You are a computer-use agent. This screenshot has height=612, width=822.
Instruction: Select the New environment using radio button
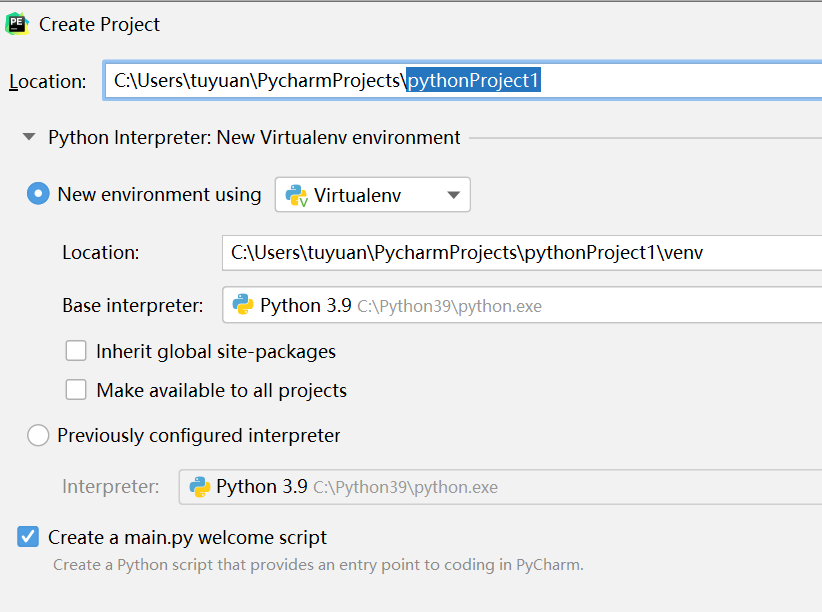coord(38,195)
